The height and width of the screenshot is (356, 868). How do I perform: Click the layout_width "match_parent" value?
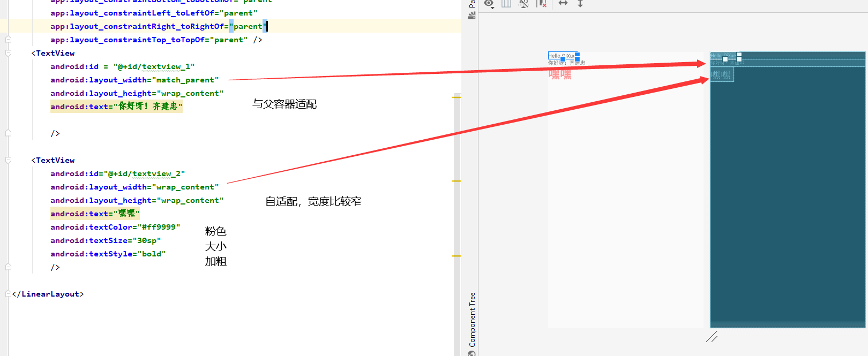(x=185, y=80)
